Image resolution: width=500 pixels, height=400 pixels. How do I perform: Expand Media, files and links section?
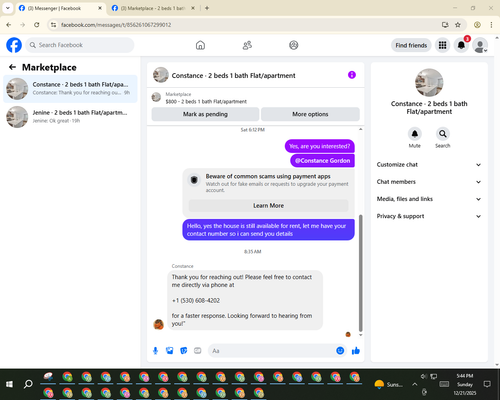pos(429,199)
